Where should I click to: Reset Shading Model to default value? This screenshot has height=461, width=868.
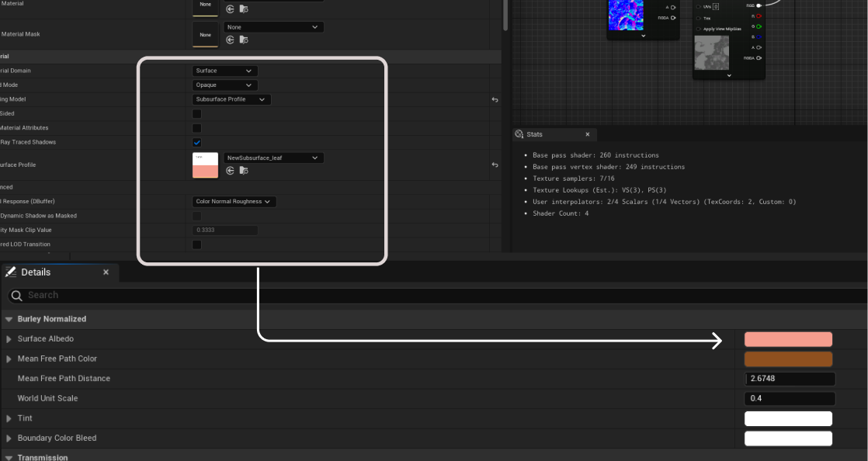coord(495,99)
